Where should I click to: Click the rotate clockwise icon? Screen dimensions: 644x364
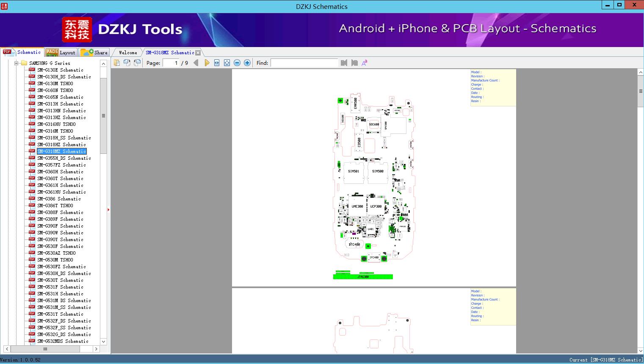coord(137,63)
